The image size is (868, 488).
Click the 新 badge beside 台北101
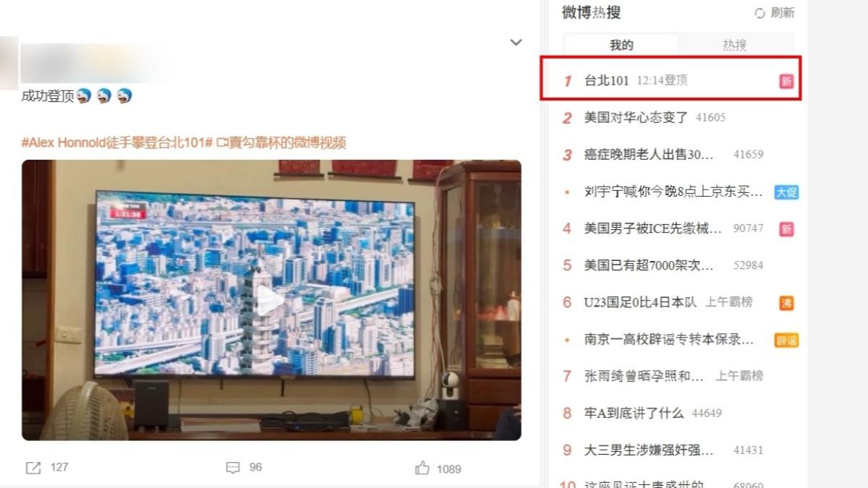pyautogui.click(x=786, y=81)
